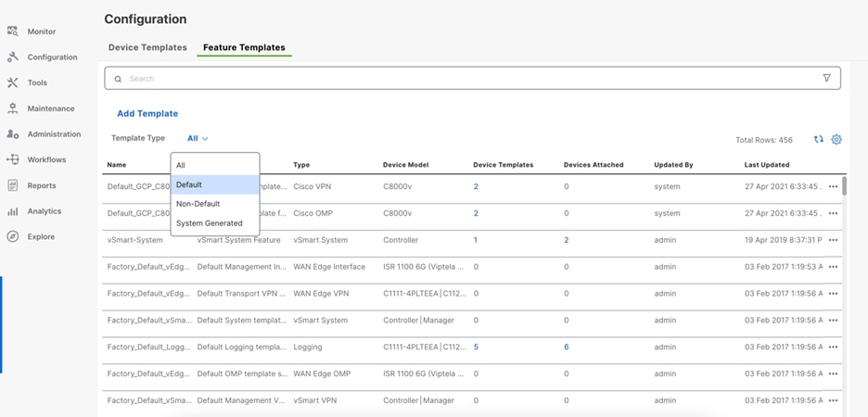Toggle the Template Type All dropdown
The width and height of the screenshot is (868, 417).
[198, 138]
